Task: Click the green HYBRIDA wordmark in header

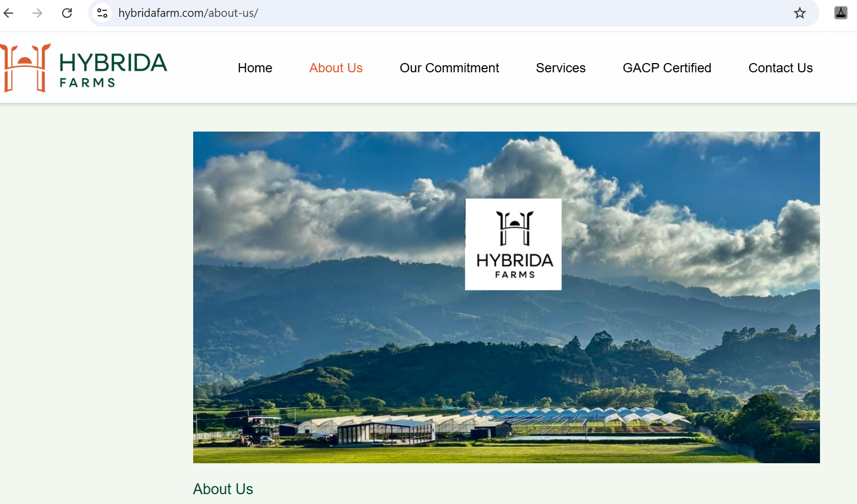Action: tap(113, 63)
